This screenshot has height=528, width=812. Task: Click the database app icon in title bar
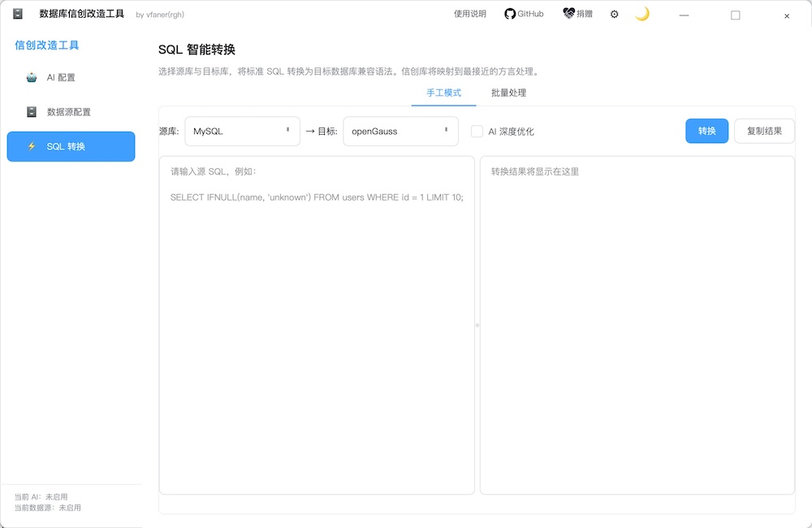point(18,14)
